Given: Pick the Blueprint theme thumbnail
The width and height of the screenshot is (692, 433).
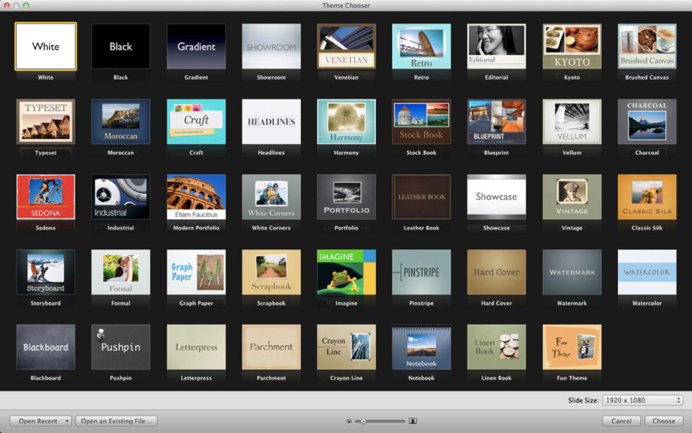Looking at the screenshot, I should pyautogui.click(x=496, y=122).
